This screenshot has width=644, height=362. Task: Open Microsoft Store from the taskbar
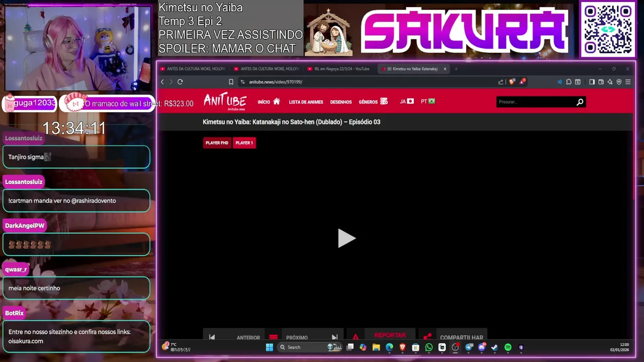click(x=416, y=347)
